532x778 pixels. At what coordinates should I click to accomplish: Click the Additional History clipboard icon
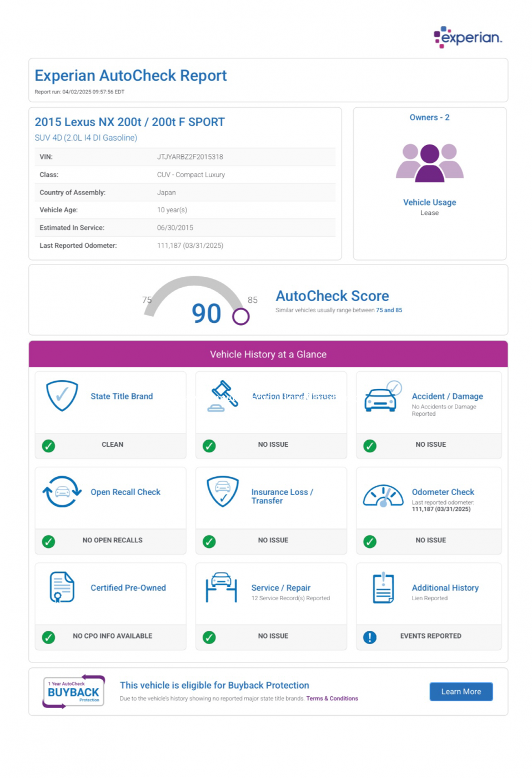[x=383, y=587]
